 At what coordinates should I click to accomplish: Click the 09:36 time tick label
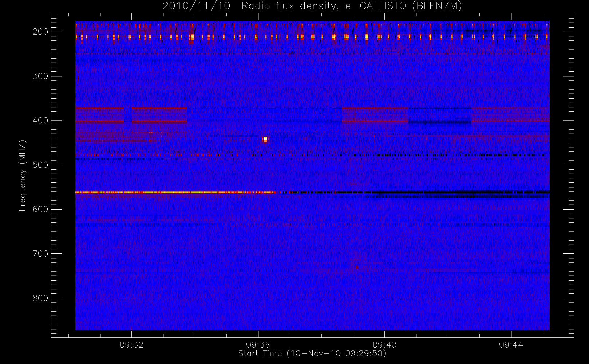pyautogui.click(x=258, y=345)
